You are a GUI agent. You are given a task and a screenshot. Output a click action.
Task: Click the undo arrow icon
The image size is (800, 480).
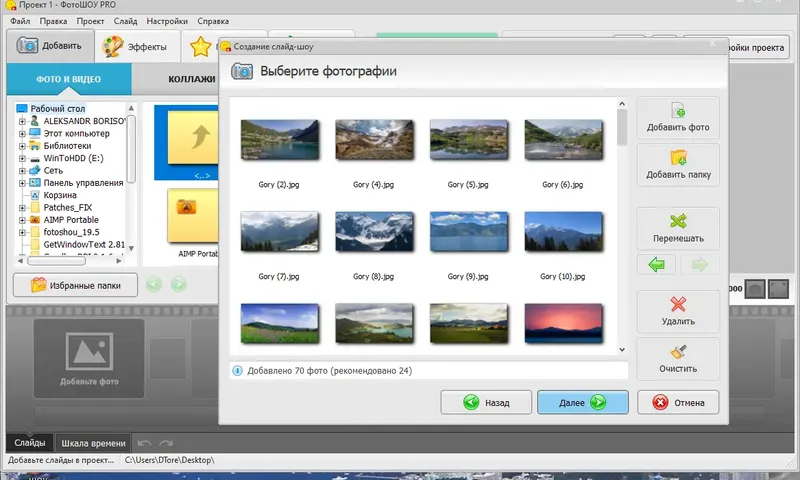point(144,443)
